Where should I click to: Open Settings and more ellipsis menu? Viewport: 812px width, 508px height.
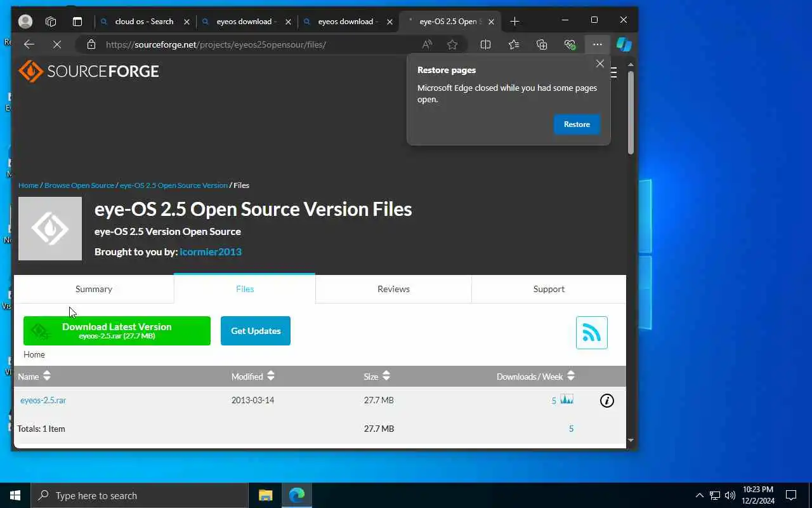click(598, 44)
